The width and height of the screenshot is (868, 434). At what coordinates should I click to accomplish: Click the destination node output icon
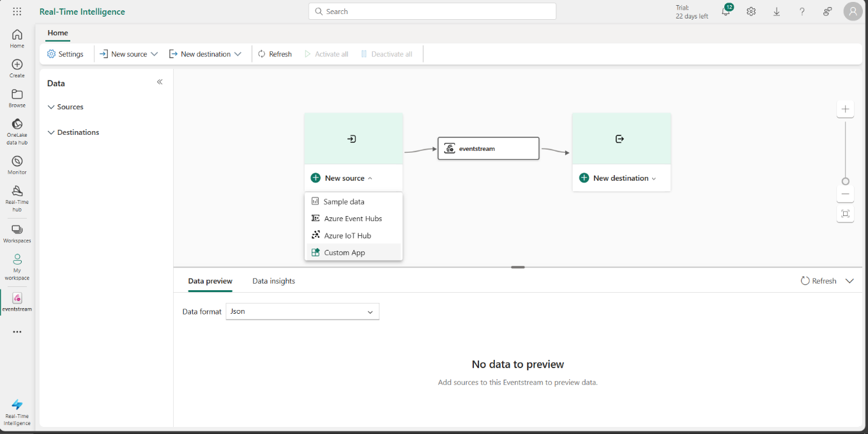(619, 139)
